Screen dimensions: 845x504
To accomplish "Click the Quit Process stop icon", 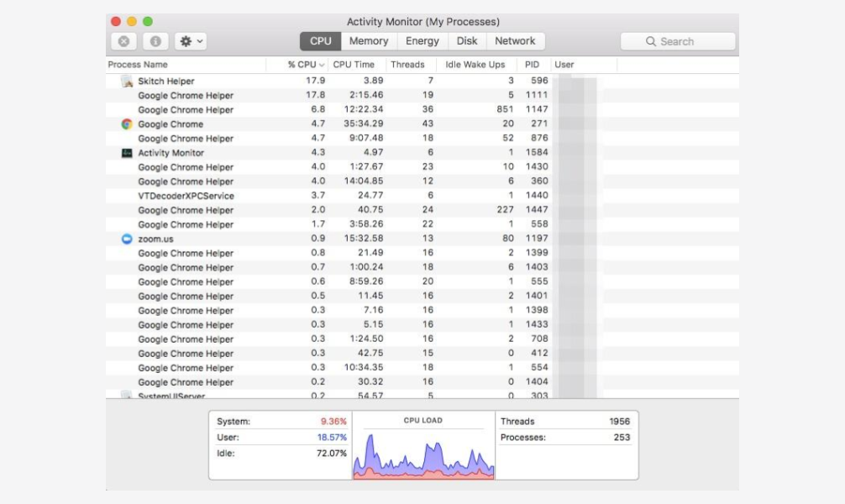I will pos(123,41).
